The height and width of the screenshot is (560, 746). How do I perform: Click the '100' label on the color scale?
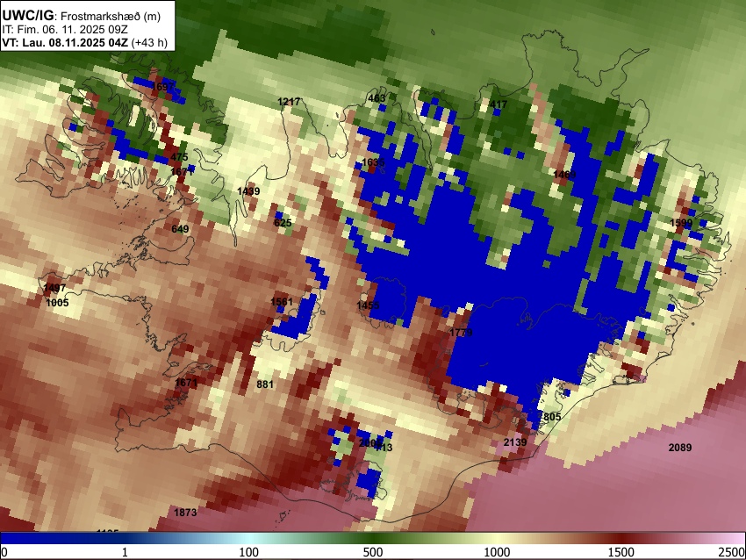tap(248, 552)
